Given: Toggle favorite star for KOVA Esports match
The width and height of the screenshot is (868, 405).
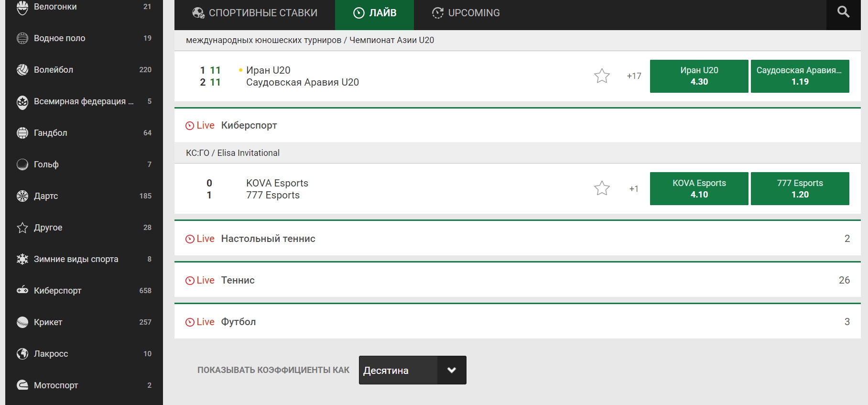Looking at the screenshot, I should click(602, 188).
